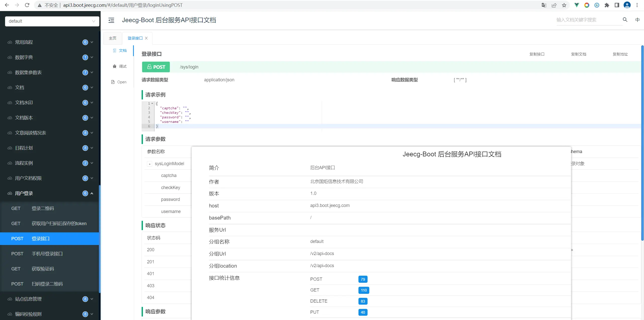Toggle visibility of sysLoginModel parameter
644x320 pixels.
click(x=149, y=163)
